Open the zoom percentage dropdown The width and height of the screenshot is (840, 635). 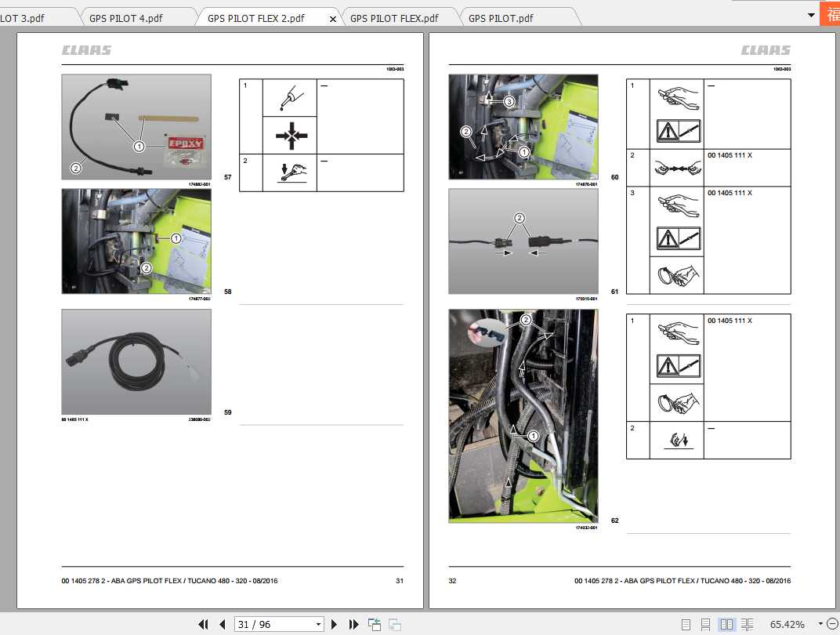coord(820,624)
